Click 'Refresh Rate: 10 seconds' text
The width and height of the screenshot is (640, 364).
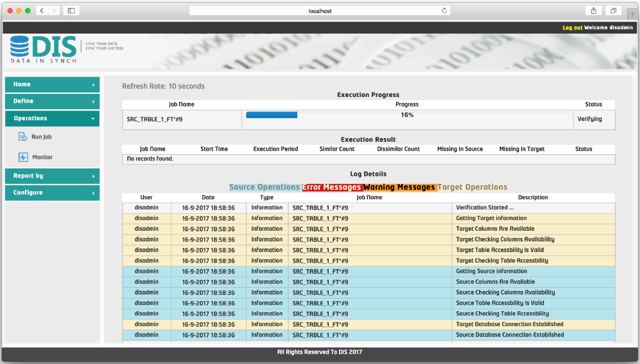(x=163, y=86)
